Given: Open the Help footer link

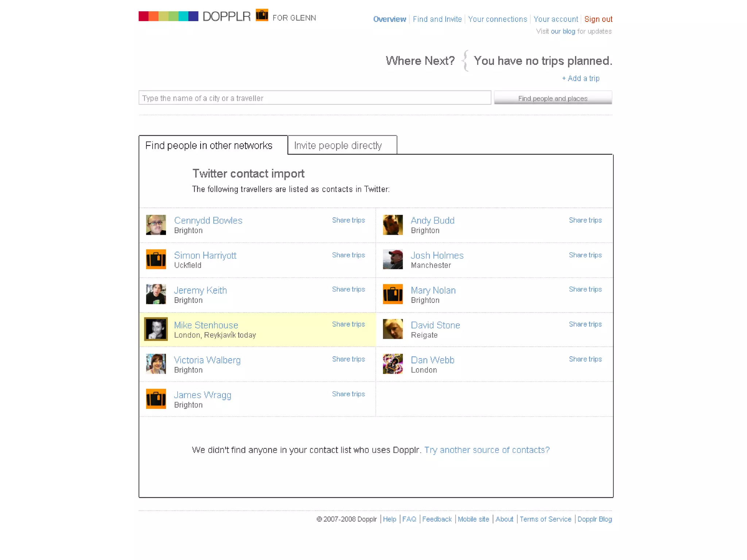Looking at the screenshot, I should pyautogui.click(x=389, y=519).
